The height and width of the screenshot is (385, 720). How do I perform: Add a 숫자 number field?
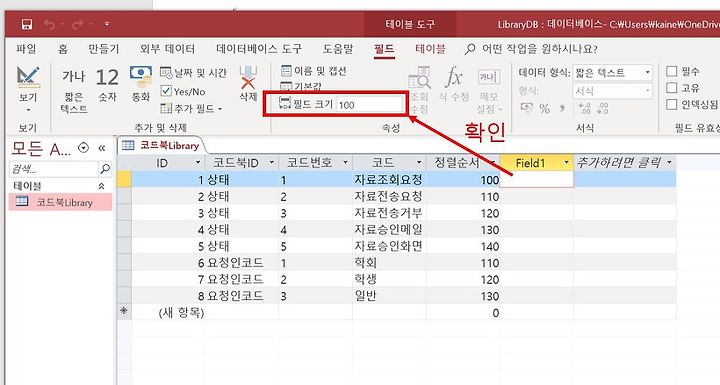pyautogui.click(x=107, y=85)
